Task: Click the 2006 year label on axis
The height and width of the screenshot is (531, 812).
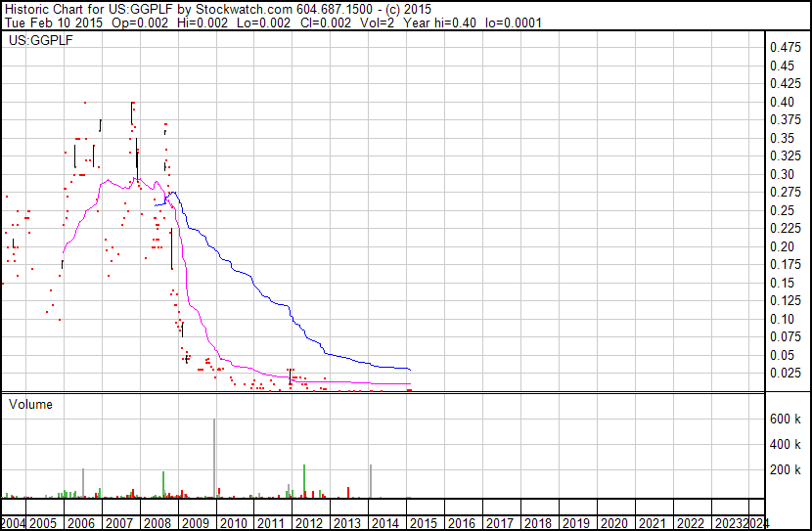Action: (81, 523)
